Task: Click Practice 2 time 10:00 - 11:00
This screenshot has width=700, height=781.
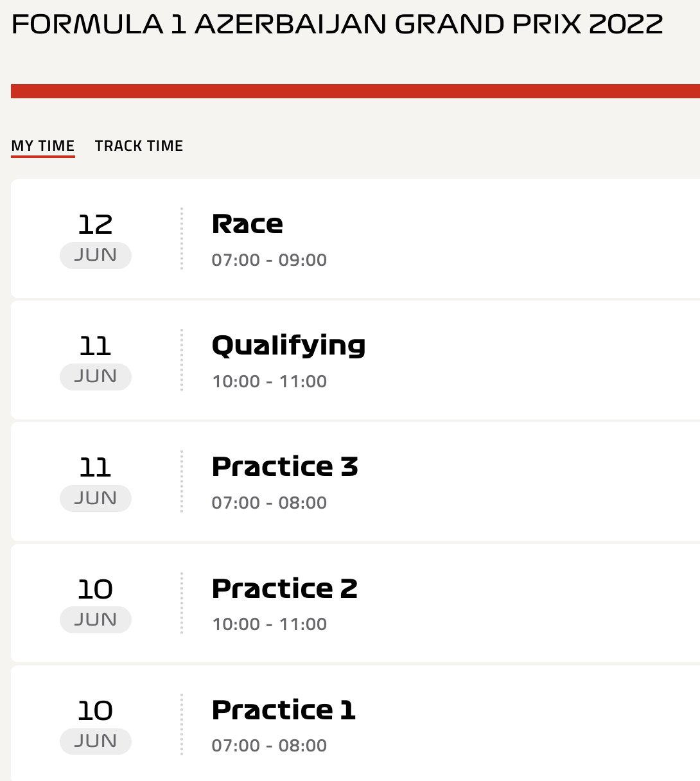Action: (x=269, y=624)
